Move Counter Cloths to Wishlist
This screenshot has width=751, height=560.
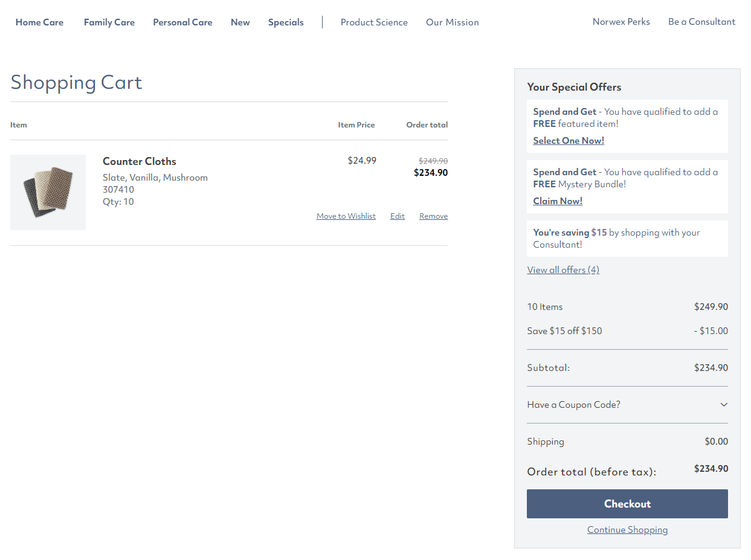click(346, 216)
